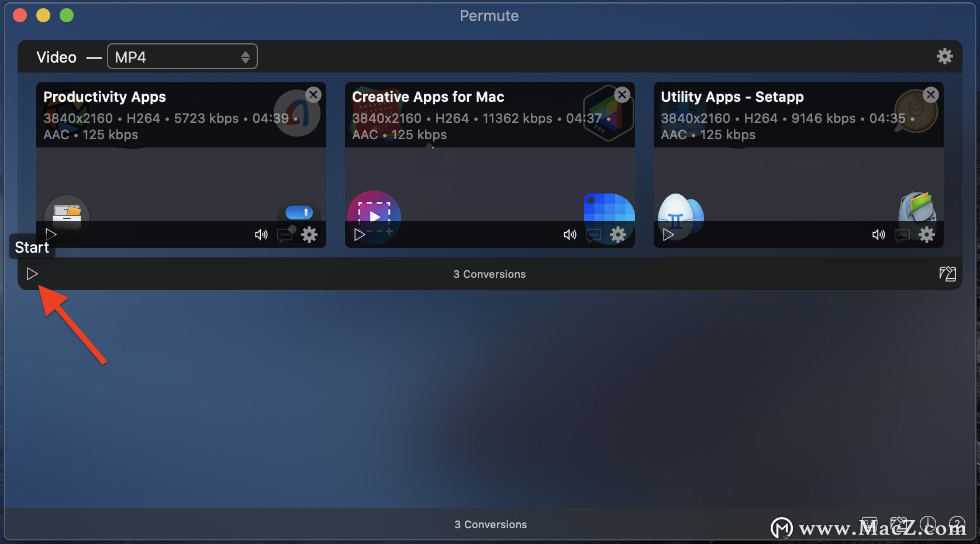The image size is (980, 544).
Task: Click the Utility Apps - Setapp title
Action: pyautogui.click(x=732, y=97)
